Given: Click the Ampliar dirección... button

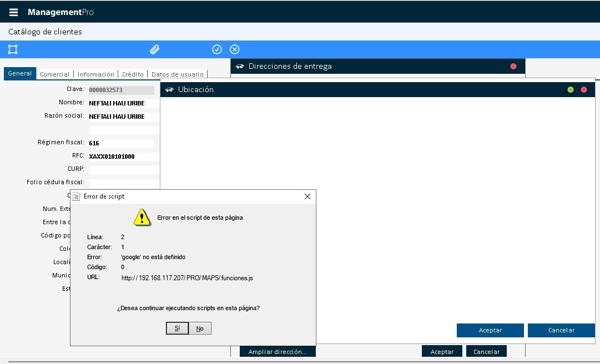Looking at the screenshot, I should point(278,352).
